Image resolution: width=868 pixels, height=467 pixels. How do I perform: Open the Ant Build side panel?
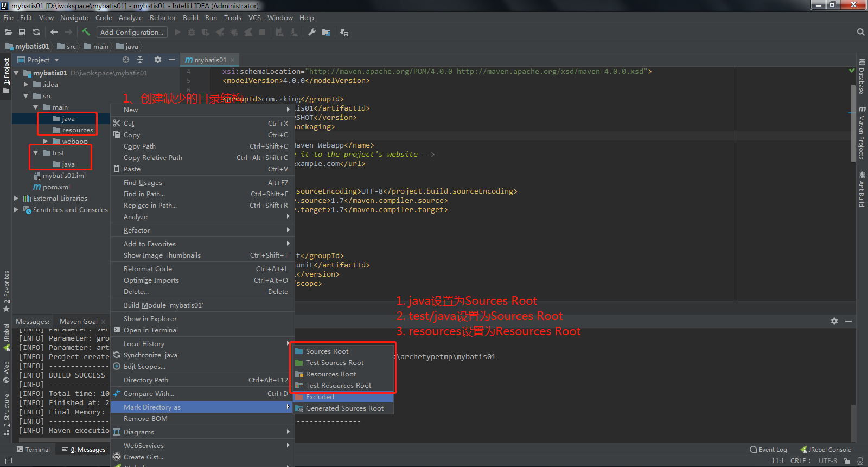pyautogui.click(x=861, y=189)
